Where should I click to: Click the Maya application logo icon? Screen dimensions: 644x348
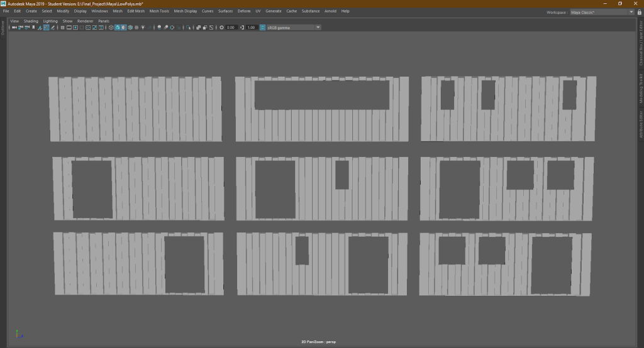point(4,3)
